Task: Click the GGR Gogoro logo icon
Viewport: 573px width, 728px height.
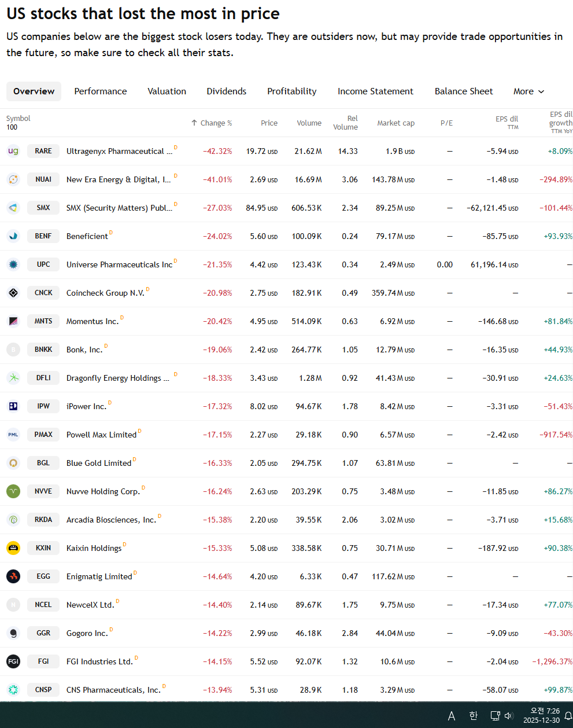Action: [13, 633]
